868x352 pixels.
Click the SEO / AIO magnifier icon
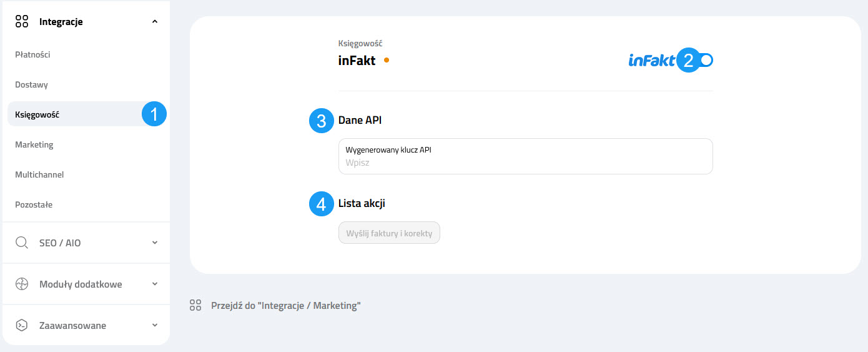tap(22, 243)
